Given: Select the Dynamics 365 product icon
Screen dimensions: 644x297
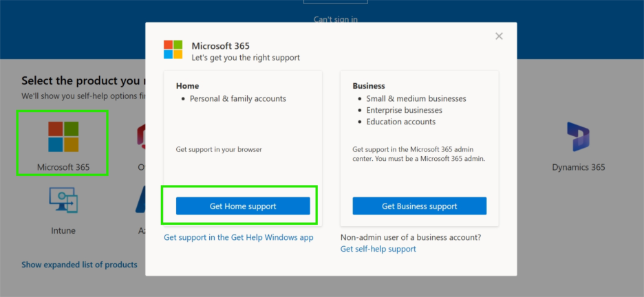Looking at the screenshot, I should point(578,137).
